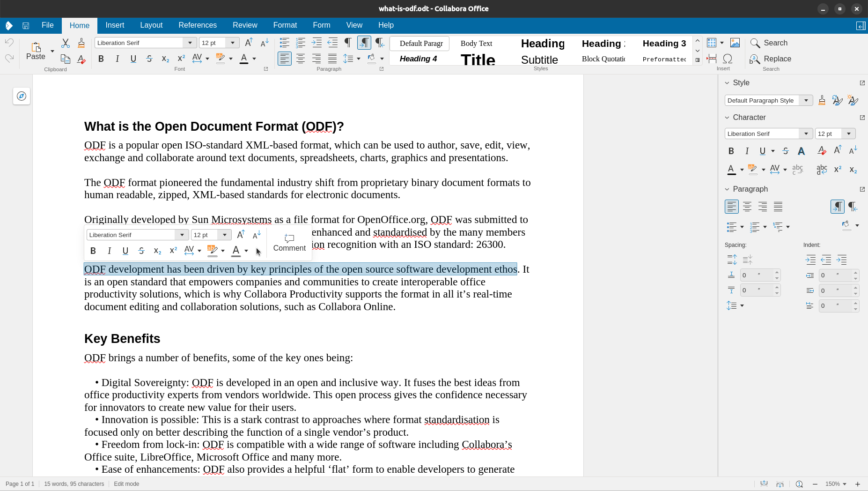Insert an image using ribbon icon
This screenshot has height=491, width=868.
(x=735, y=43)
